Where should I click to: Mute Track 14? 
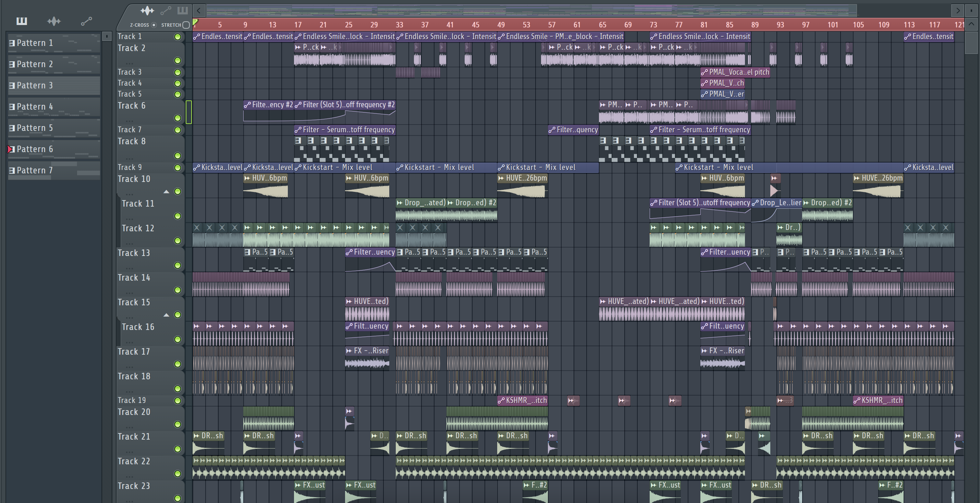(177, 290)
